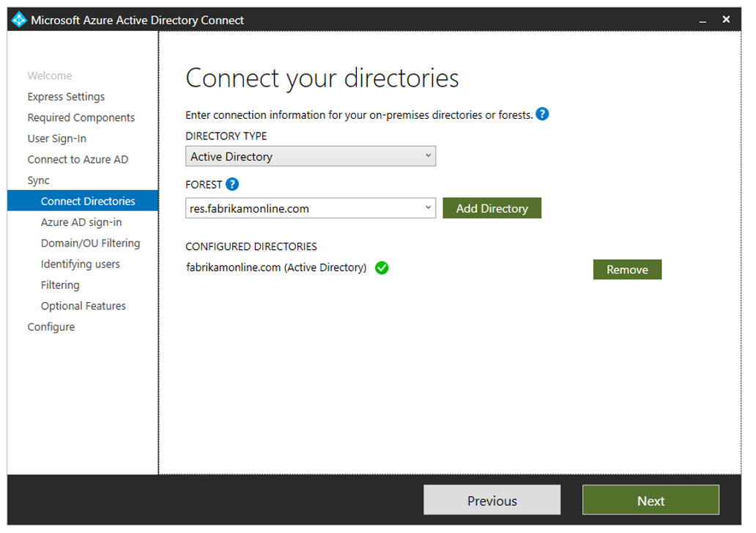Viewport: 756px width, 533px height.
Task: Go back with the Previous button
Action: [x=492, y=500]
